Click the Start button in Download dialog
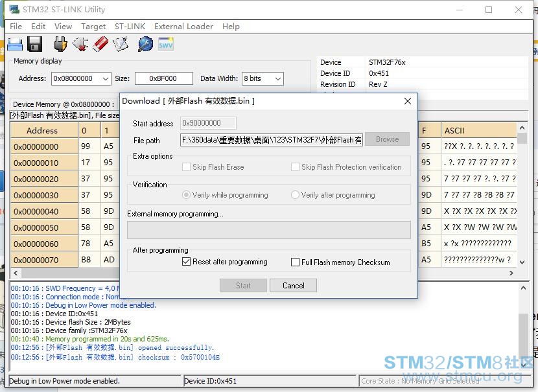 (x=243, y=285)
